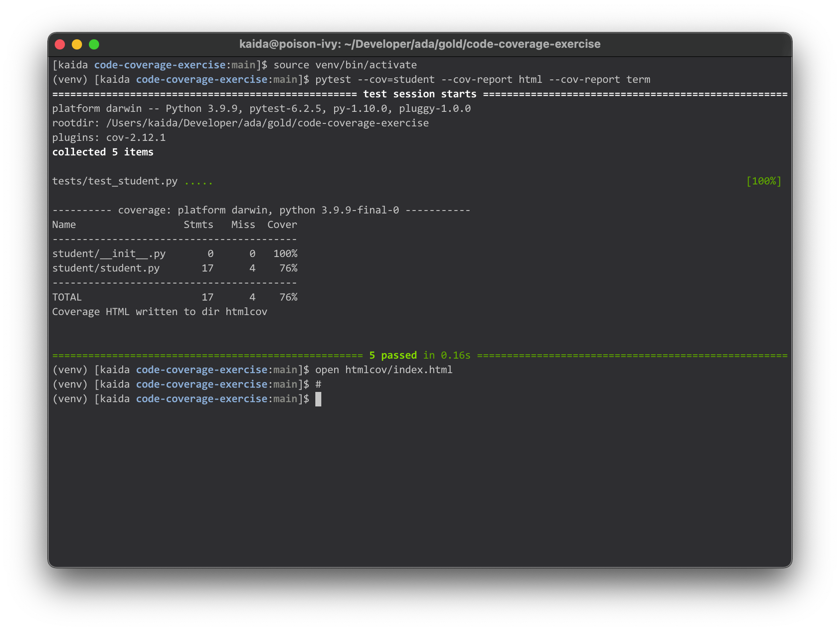Click the '5 passed' green summary text
The image size is (840, 631).
[x=393, y=356]
